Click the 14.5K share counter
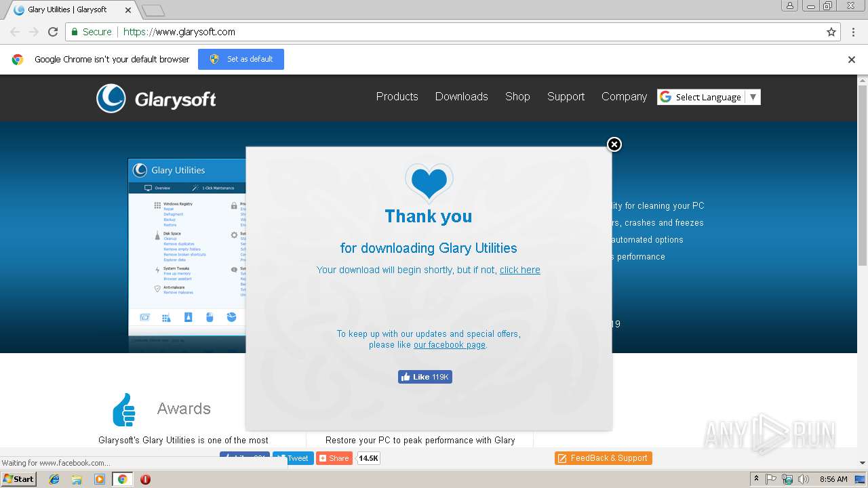This screenshot has height=488, width=868. [x=368, y=458]
